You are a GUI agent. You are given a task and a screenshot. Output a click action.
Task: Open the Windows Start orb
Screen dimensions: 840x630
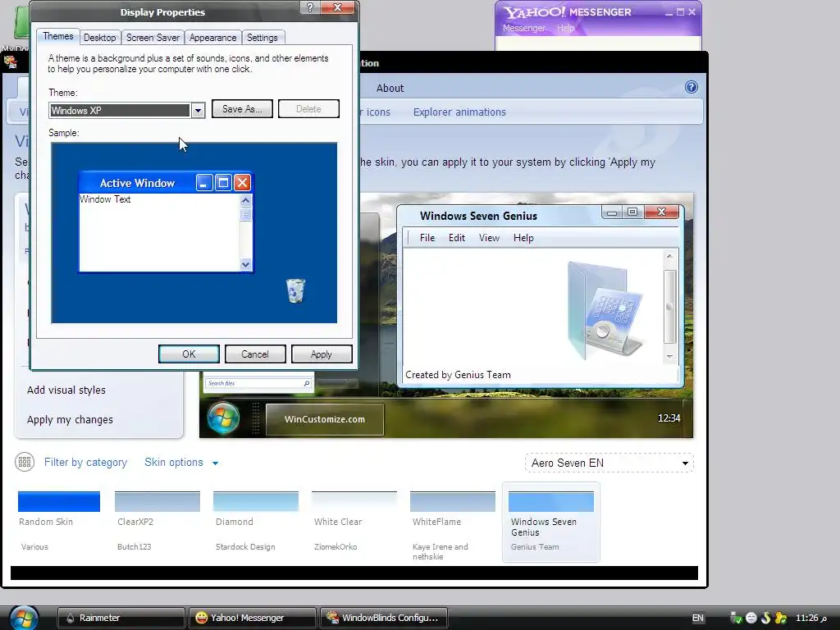click(24, 619)
